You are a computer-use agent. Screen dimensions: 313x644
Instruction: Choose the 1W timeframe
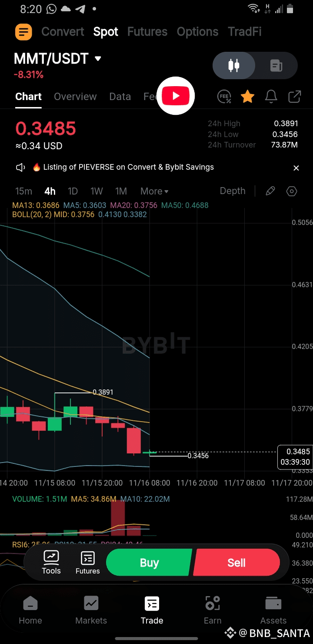(x=97, y=191)
